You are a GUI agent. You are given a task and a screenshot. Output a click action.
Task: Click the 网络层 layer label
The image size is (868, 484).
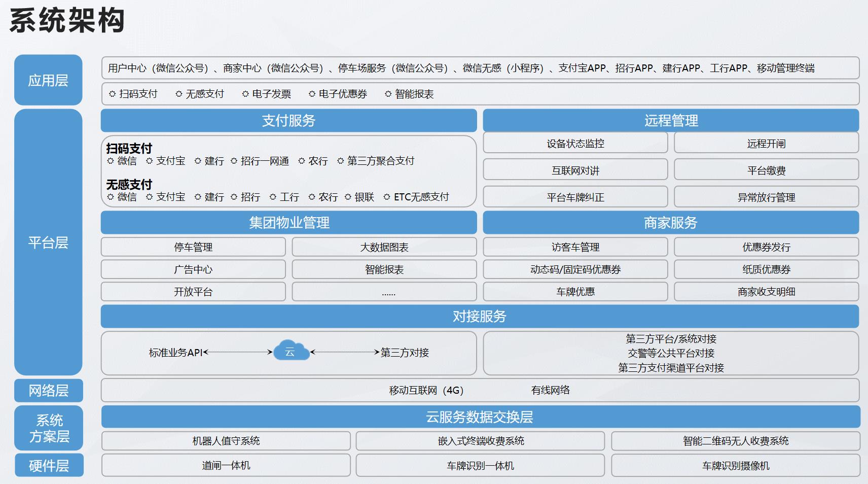click(x=49, y=390)
